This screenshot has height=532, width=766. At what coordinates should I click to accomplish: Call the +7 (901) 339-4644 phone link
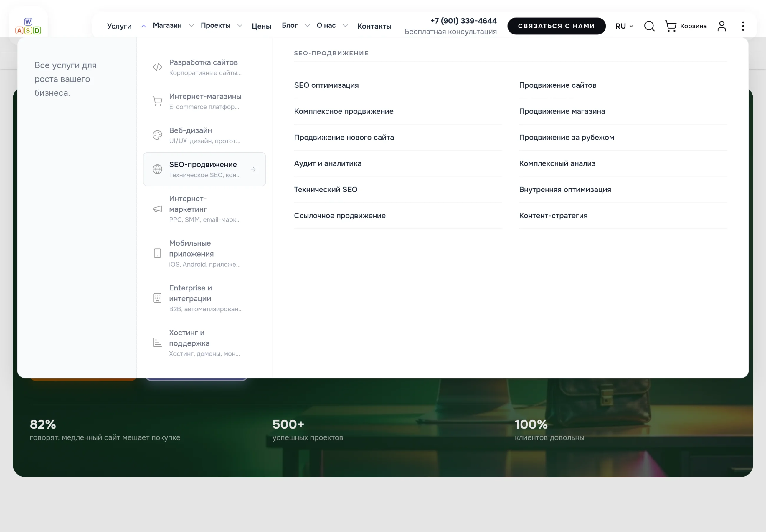(463, 21)
